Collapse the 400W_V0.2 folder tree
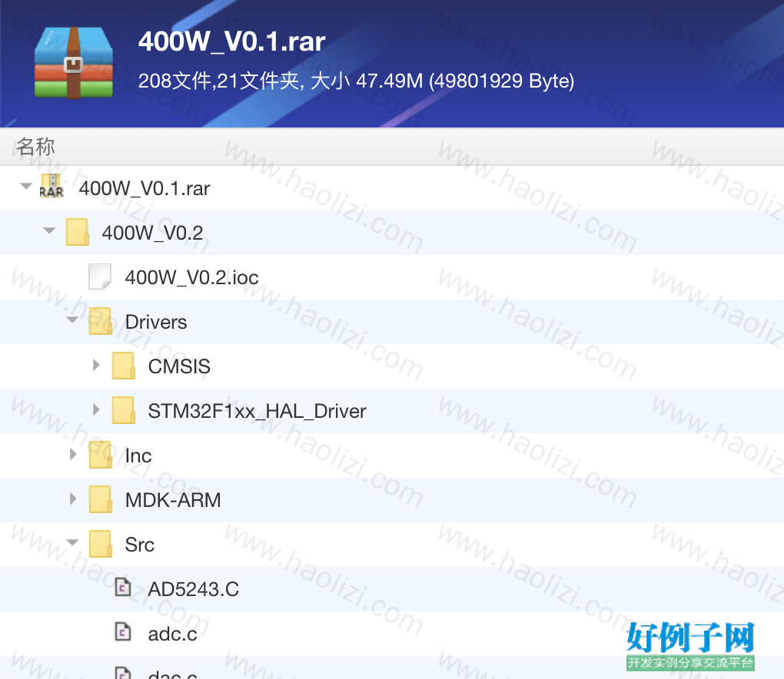Viewport: 784px width, 679px height. [49, 231]
